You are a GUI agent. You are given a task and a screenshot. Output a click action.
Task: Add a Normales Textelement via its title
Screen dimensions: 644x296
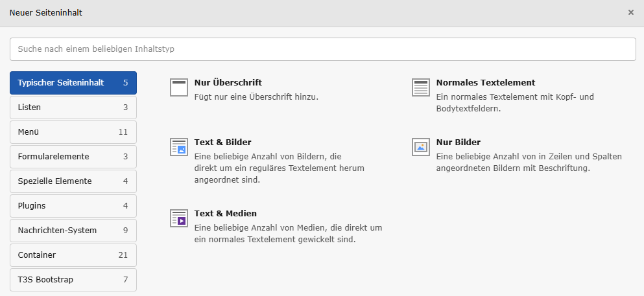485,83
